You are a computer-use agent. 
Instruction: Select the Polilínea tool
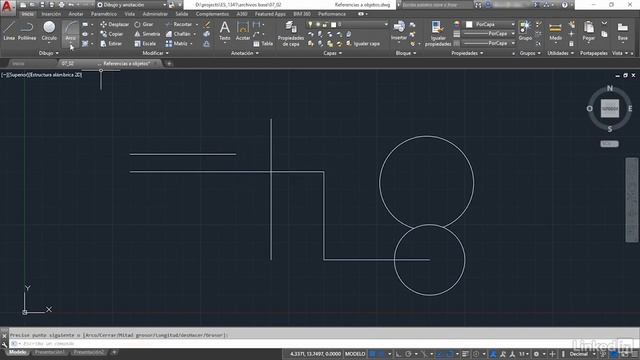click(x=27, y=31)
